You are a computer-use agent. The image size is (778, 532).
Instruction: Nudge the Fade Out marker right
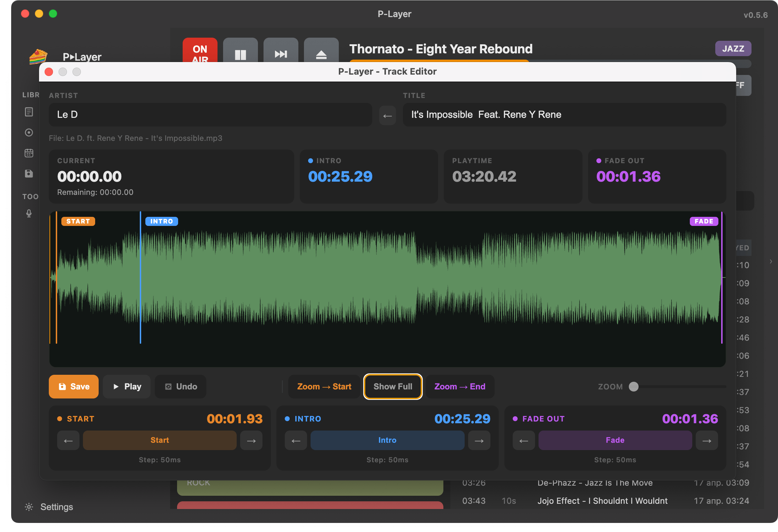[x=707, y=441]
